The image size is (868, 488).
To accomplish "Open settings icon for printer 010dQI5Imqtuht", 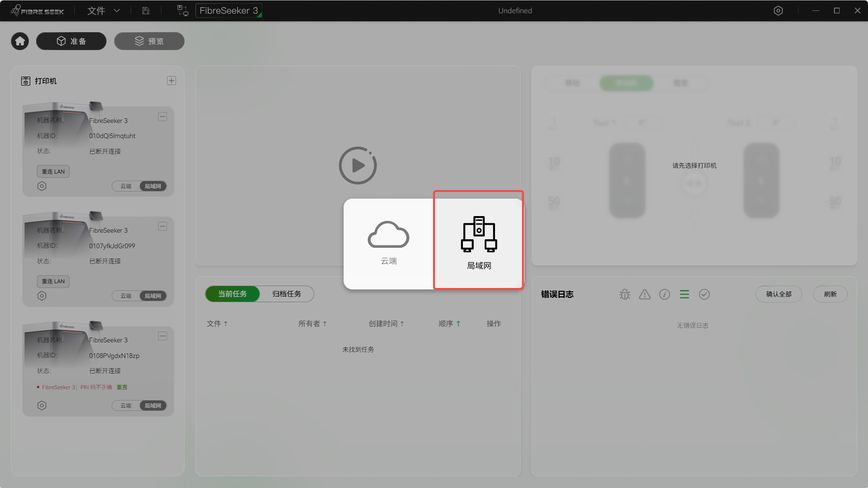I will (x=42, y=186).
